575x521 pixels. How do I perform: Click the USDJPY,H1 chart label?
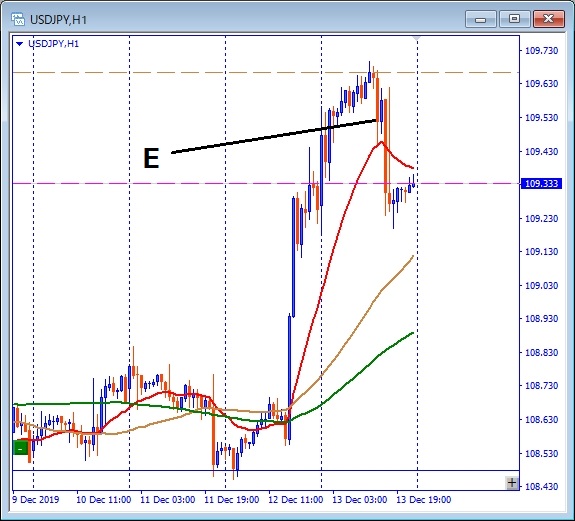pos(54,44)
